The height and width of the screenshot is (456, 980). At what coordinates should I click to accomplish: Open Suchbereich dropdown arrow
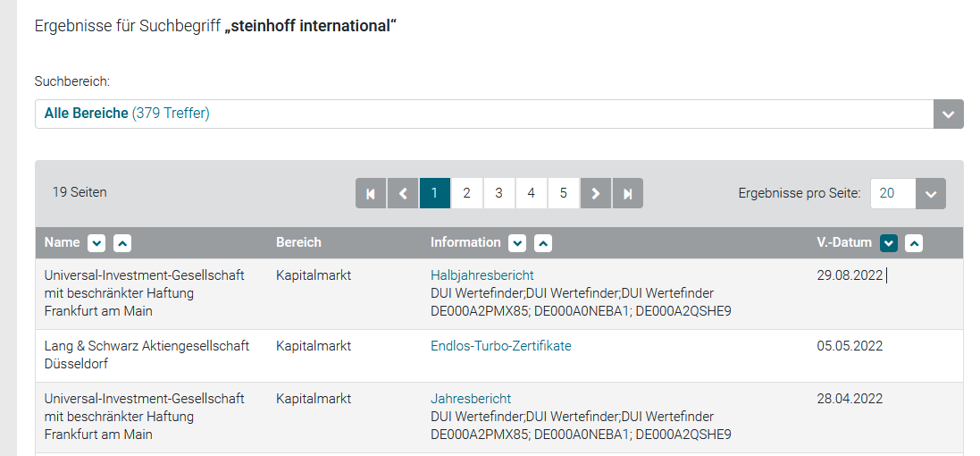click(x=948, y=114)
